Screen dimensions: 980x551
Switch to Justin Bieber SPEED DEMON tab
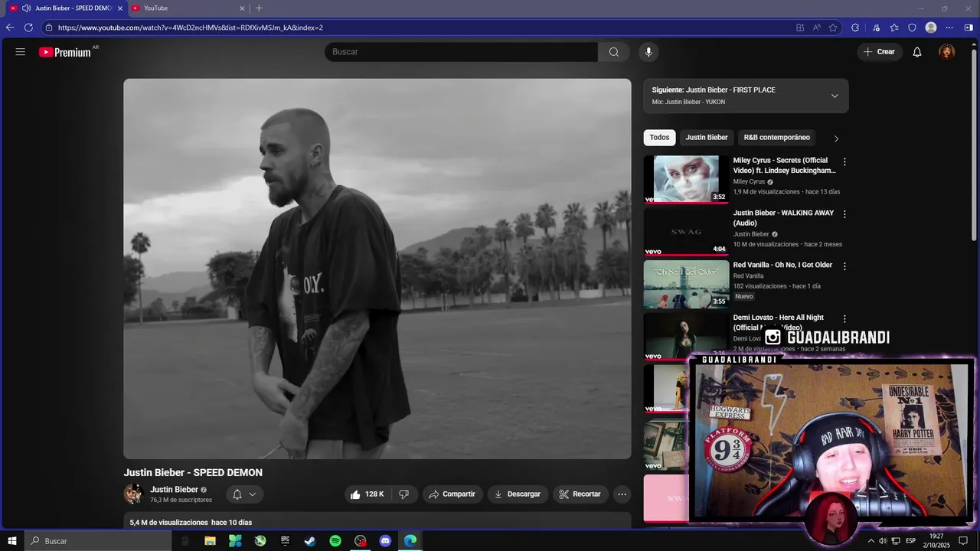(x=66, y=8)
